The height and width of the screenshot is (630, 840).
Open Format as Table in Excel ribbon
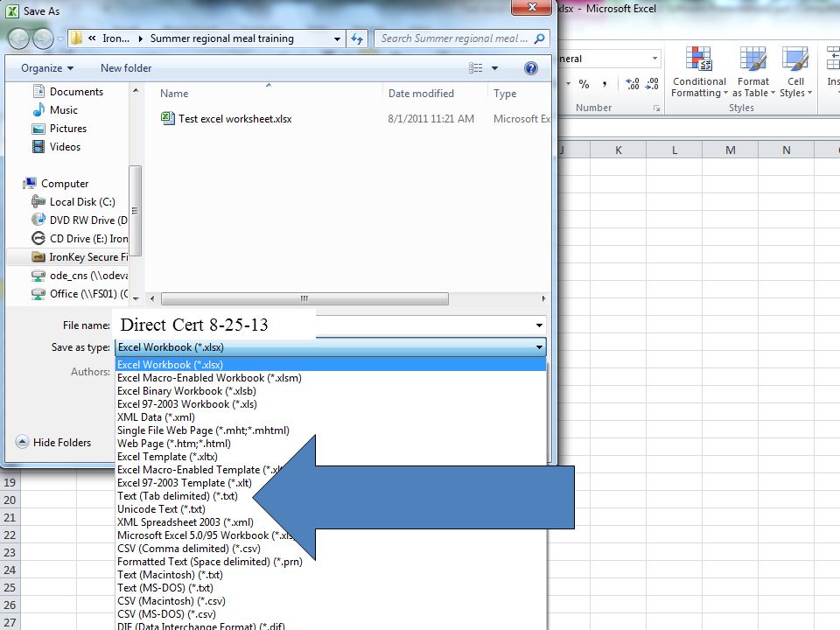point(753,73)
